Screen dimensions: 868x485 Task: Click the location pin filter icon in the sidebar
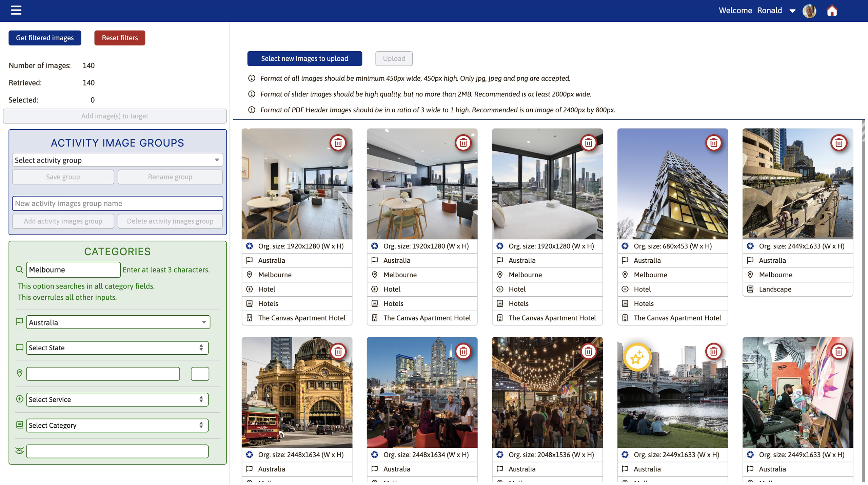point(19,373)
